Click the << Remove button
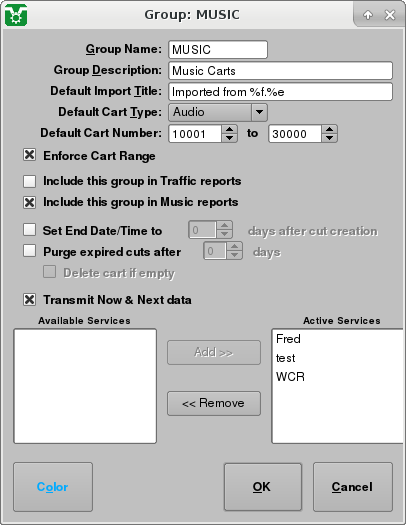This screenshot has height=525, width=406. [x=214, y=403]
